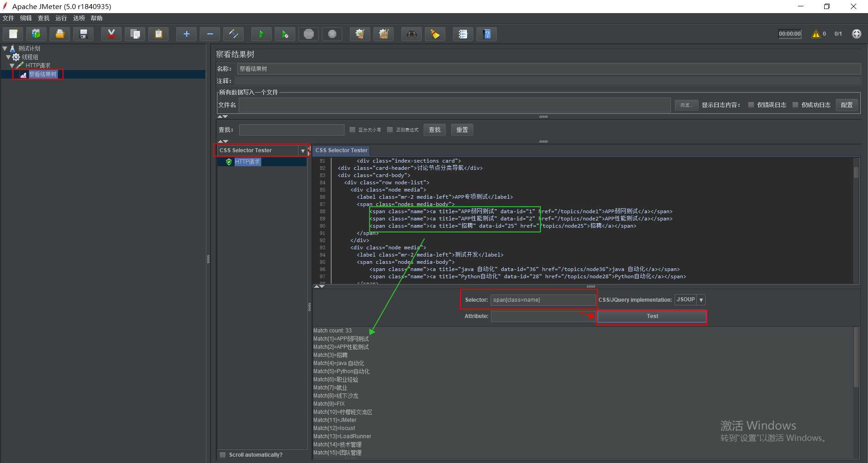Click the Copy icon in toolbar
This screenshot has width=868, height=463.
point(135,34)
